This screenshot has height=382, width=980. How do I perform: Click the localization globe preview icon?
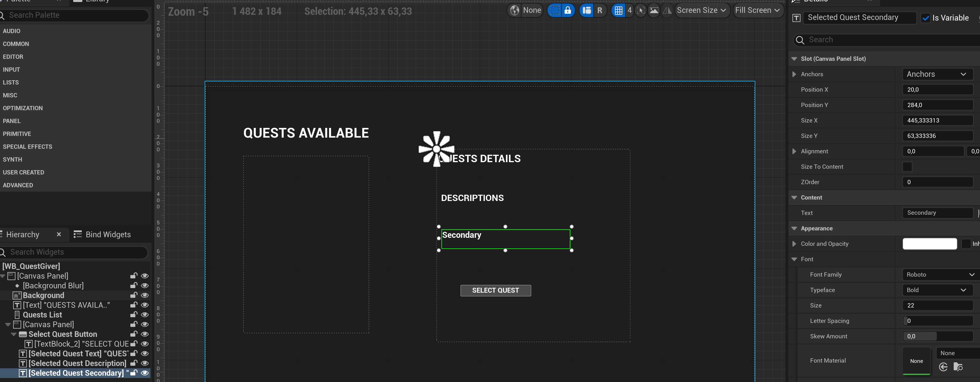[x=514, y=10]
